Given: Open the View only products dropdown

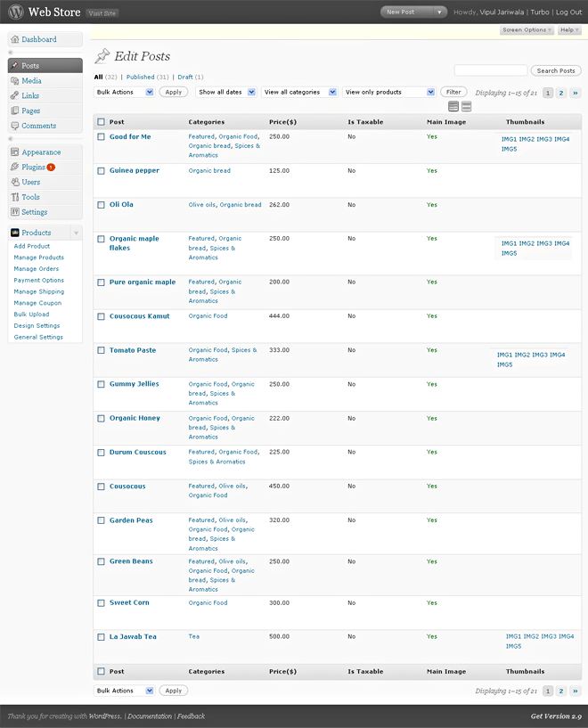Looking at the screenshot, I should pos(389,92).
